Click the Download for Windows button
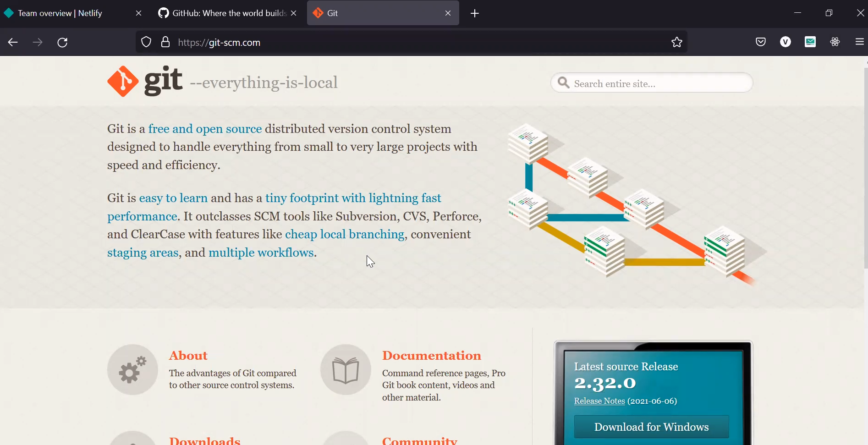The width and height of the screenshot is (868, 445). [x=652, y=427]
